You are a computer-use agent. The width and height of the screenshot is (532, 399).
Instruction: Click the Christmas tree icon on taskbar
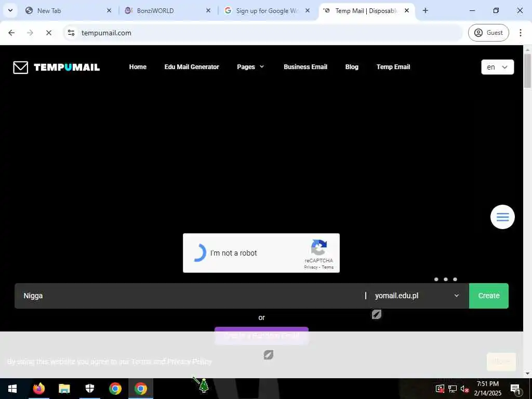(x=203, y=385)
